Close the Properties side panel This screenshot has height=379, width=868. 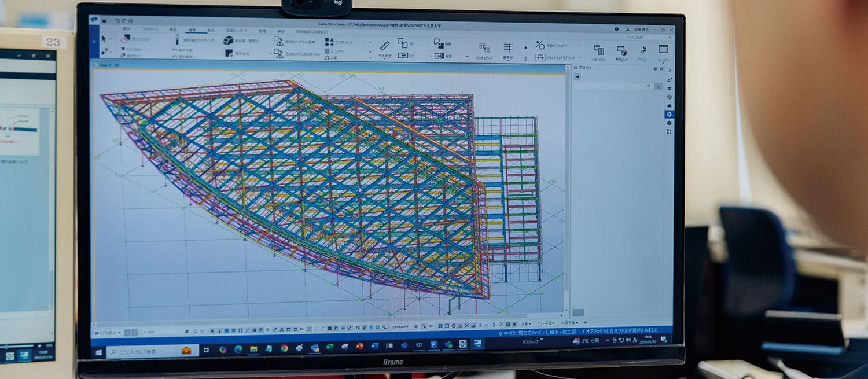[661, 69]
